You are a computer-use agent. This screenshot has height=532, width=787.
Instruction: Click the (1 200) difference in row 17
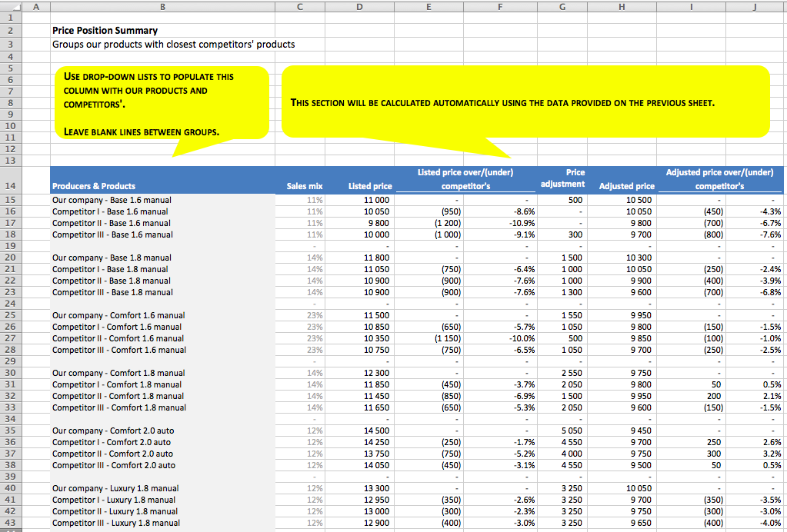tap(448, 223)
